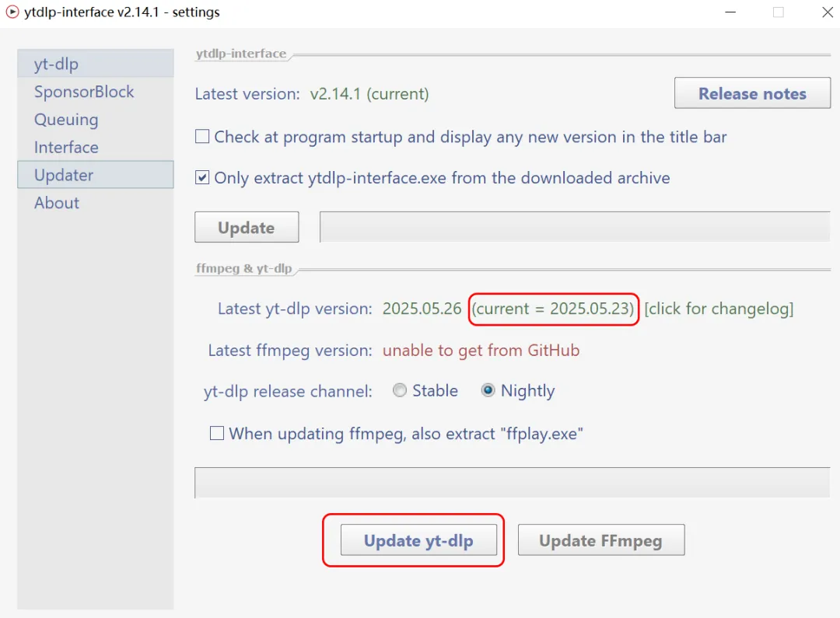Click the ytdlp-interface update progress bar
840x618 pixels.
[x=575, y=227]
